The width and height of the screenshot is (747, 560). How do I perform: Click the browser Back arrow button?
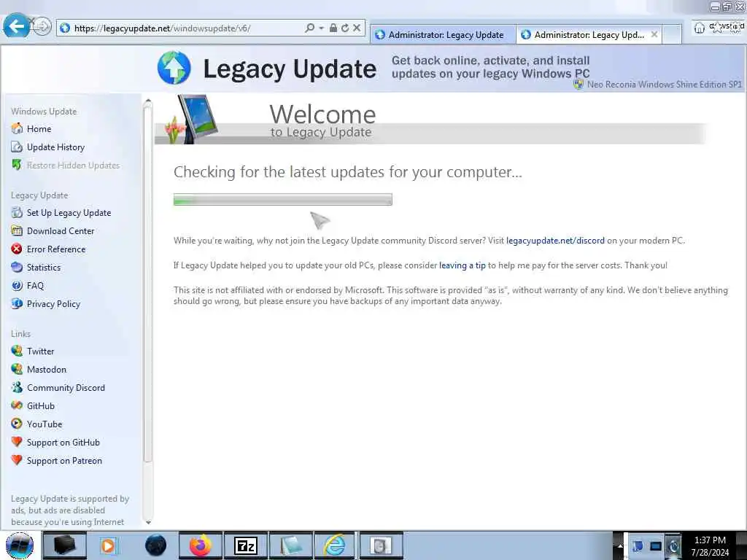[x=16, y=26]
